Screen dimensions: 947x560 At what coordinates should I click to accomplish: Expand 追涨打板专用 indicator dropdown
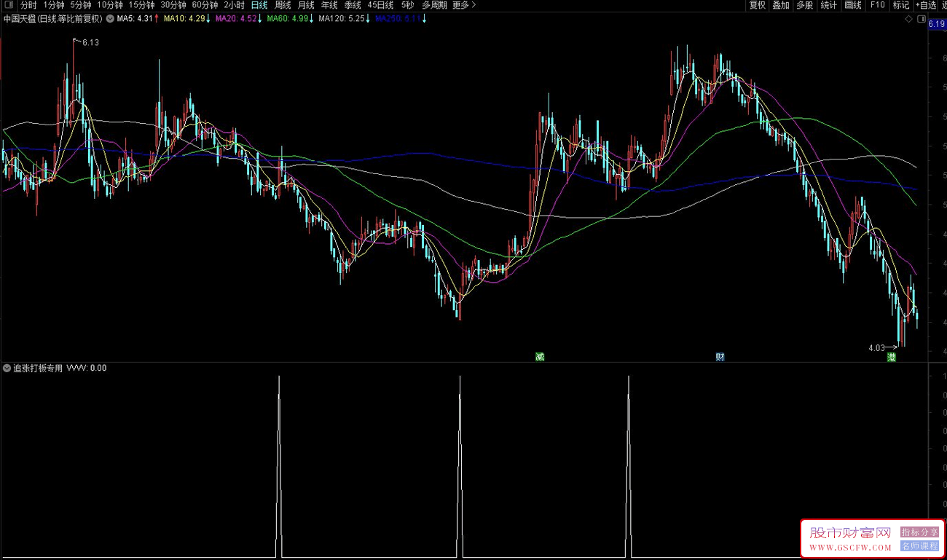coord(7,368)
